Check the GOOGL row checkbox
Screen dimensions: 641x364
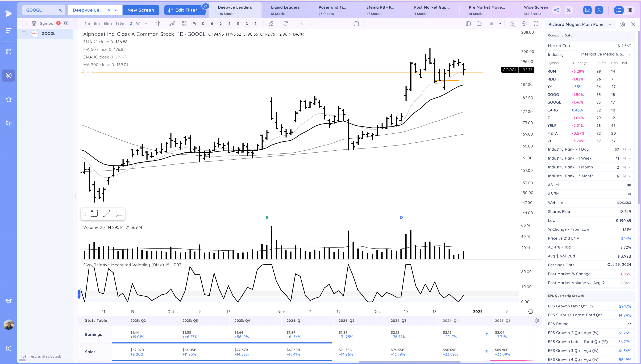click(24, 34)
